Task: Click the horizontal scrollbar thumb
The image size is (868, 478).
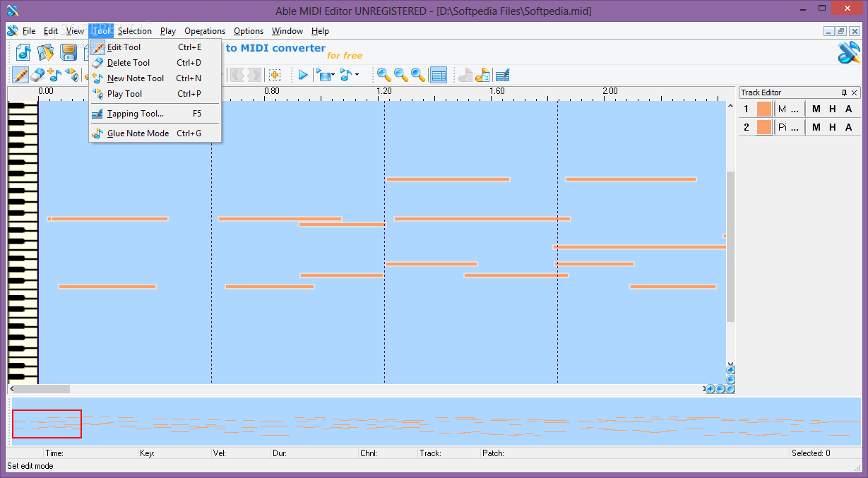Action: (x=42, y=389)
